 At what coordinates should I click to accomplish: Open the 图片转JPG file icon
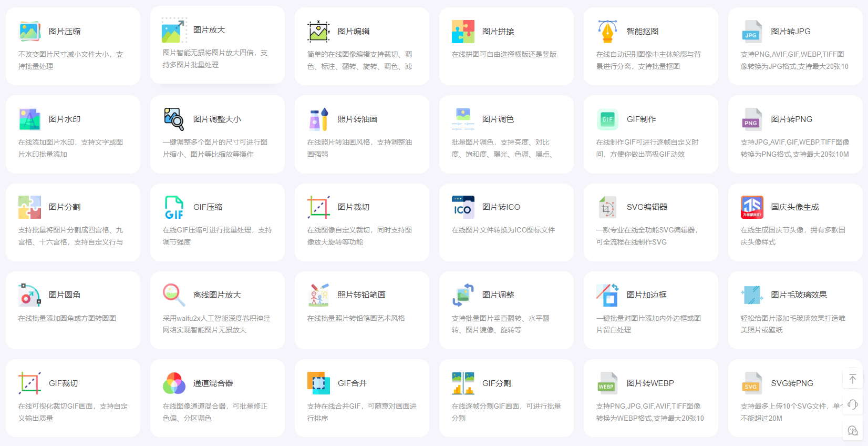(x=752, y=32)
